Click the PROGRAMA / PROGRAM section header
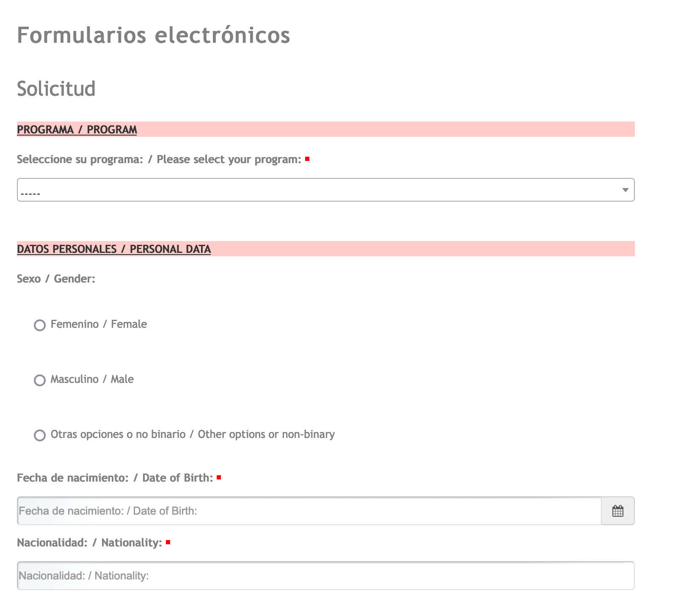This screenshot has width=700, height=604. click(77, 130)
